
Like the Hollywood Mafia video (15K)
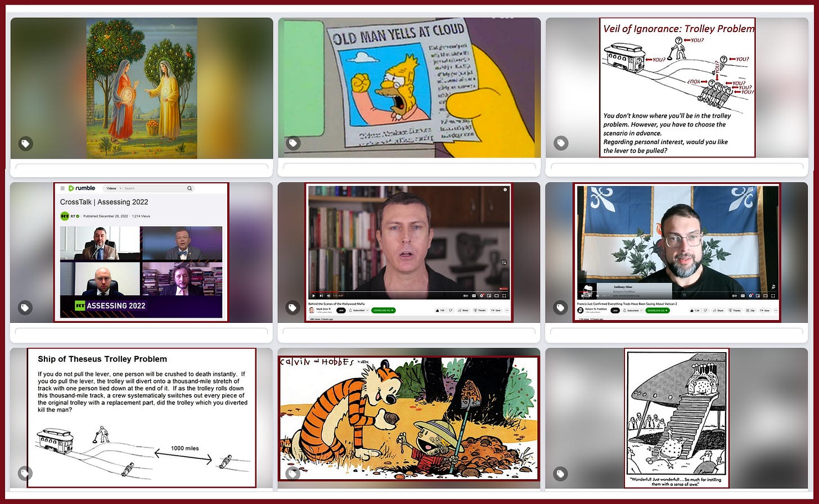pyautogui.click(x=441, y=310)
